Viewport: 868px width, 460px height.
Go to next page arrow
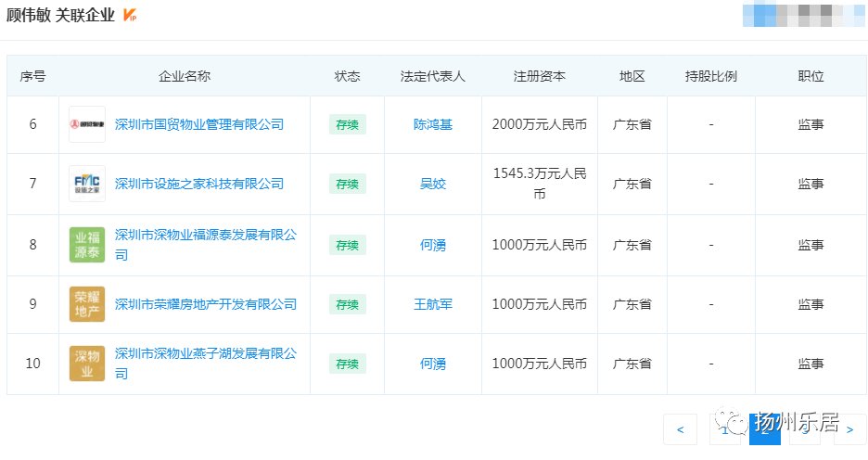click(850, 429)
